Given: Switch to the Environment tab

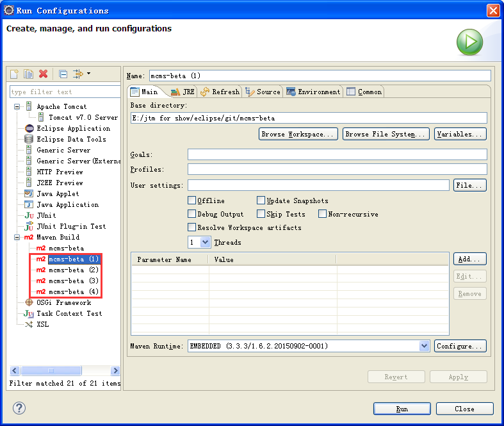Looking at the screenshot, I should coord(313,92).
